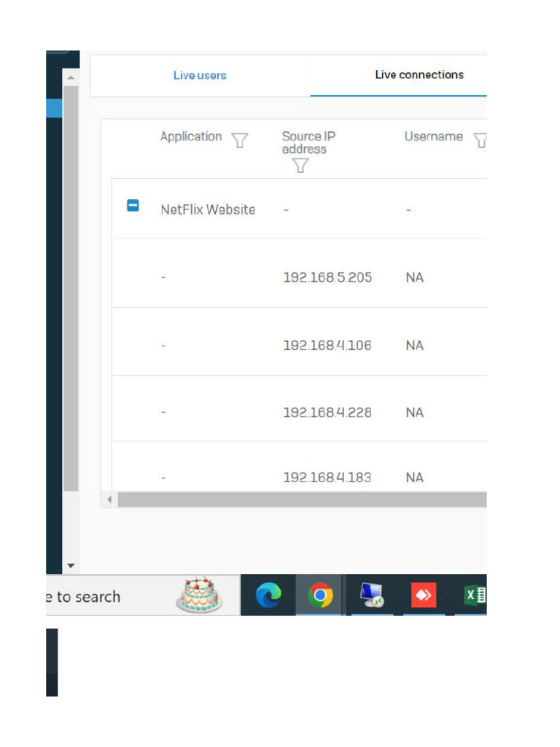Collapse the NetFlix Website group

click(133, 205)
